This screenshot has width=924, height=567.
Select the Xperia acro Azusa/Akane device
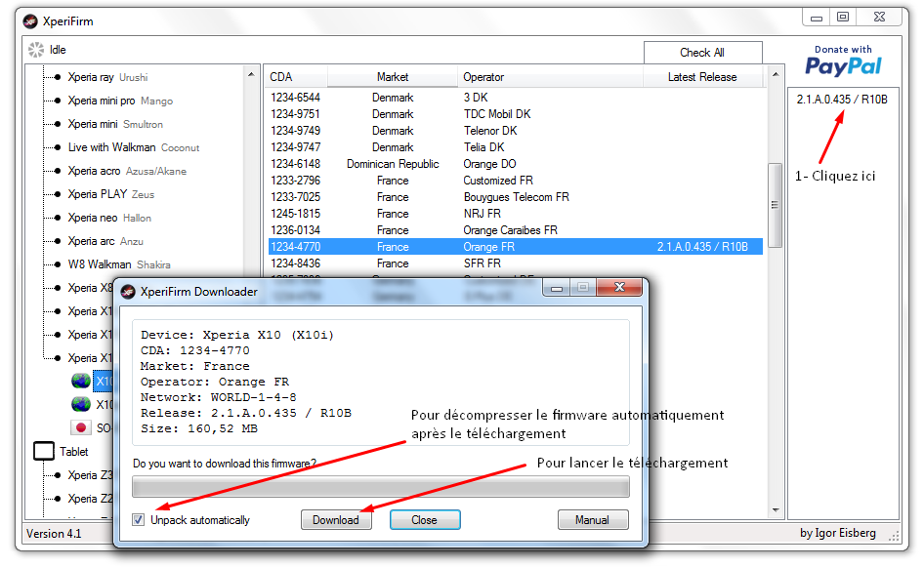(127, 171)
